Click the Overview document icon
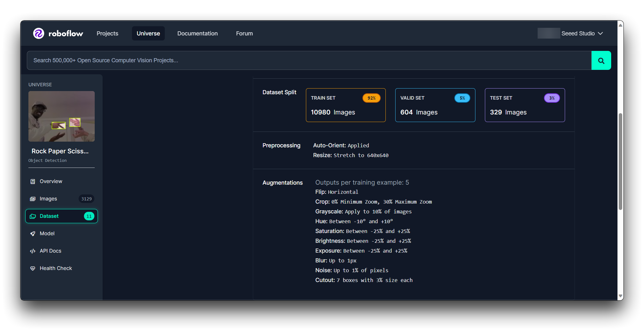Image resolution: width=644 pixels, height=331 pixels. [x=33, y=181]
